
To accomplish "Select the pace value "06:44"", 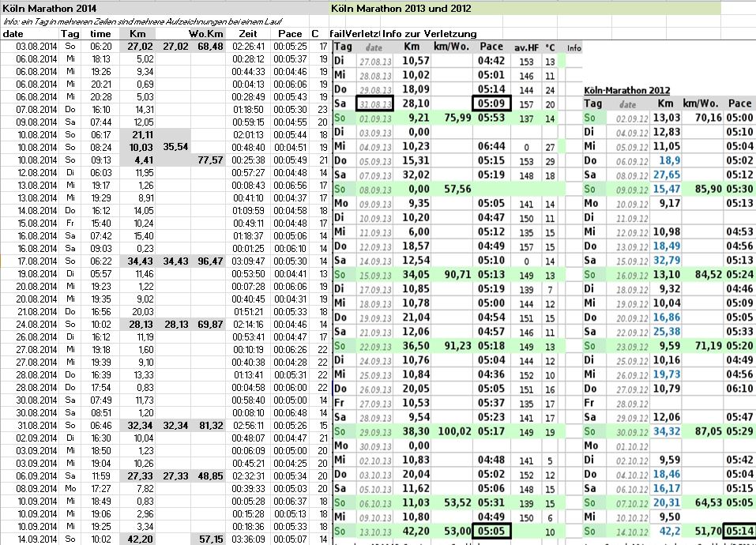I will (491, 146).
